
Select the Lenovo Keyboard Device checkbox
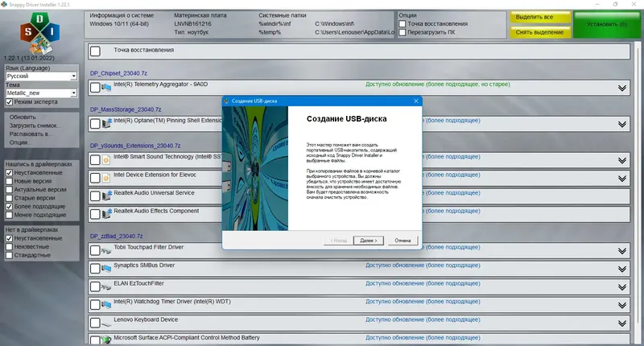click(95, 323)
